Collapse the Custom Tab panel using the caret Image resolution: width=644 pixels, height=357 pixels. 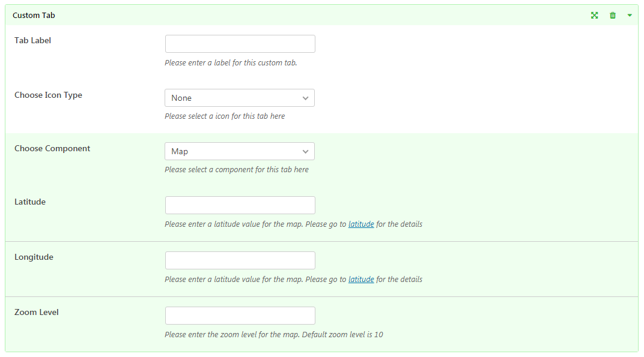(630, 15)
